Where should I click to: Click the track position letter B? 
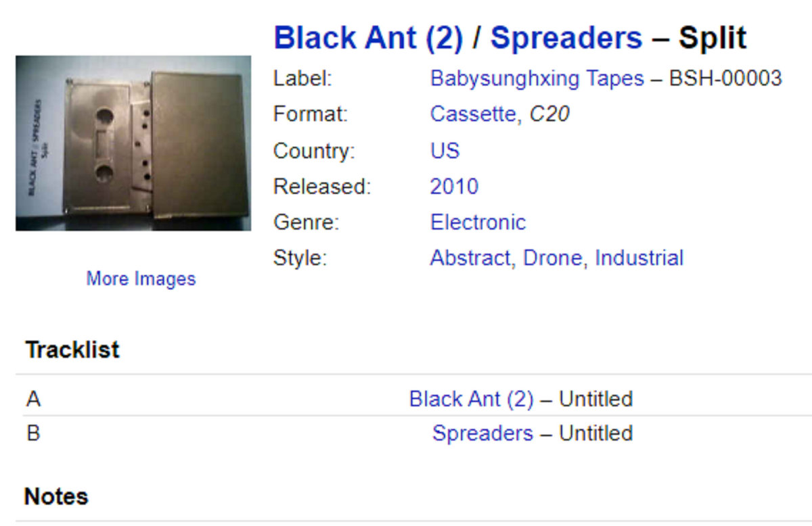(x=33, y=433)
